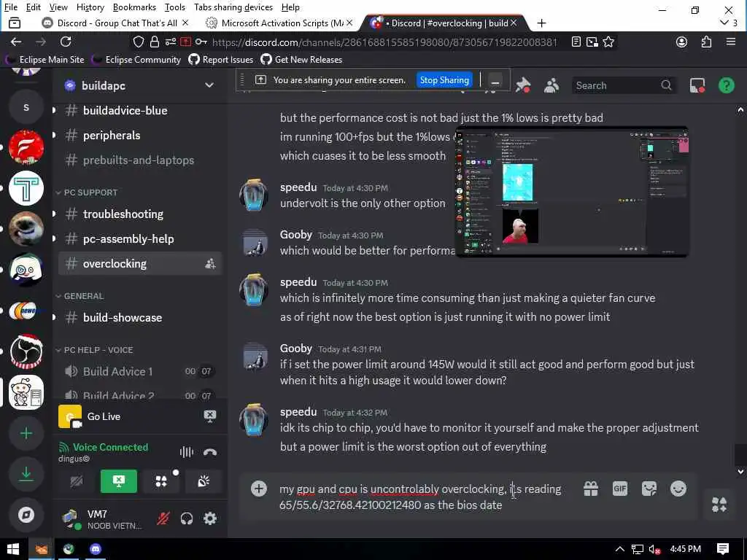747x560 pixels.
Task: Open the buildadvice-blue channel
Action: tap(139, 111)
